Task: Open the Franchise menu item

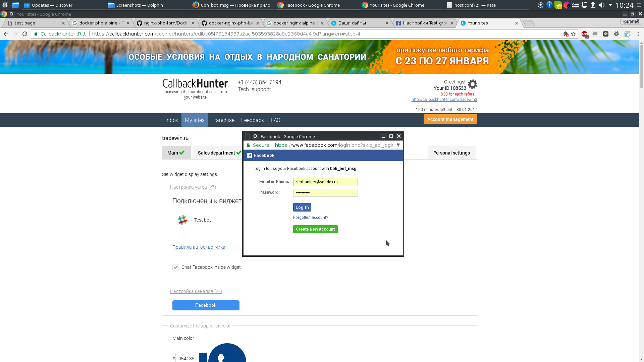Action: tap(223, 120)
